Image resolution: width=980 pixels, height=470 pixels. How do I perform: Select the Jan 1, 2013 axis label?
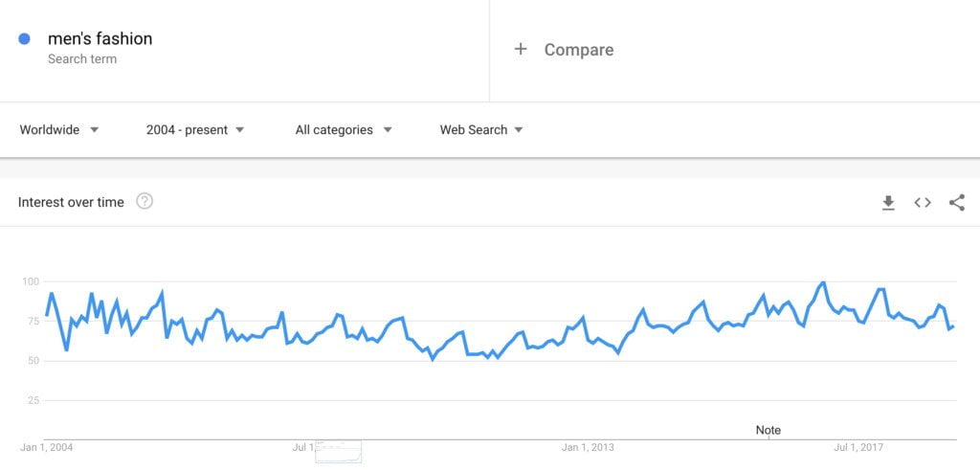click(588, 447)
